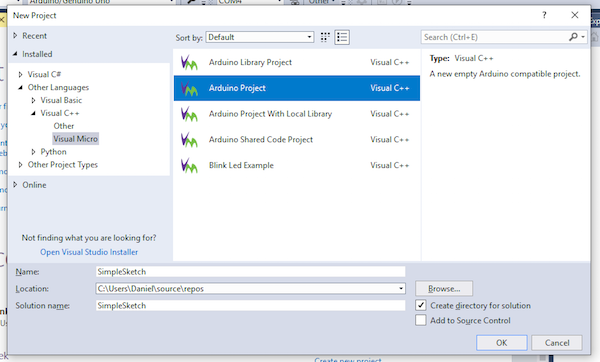Select the Python tree label
The width and height of the screenshot is (600, 362).
(x=54, y=152)
